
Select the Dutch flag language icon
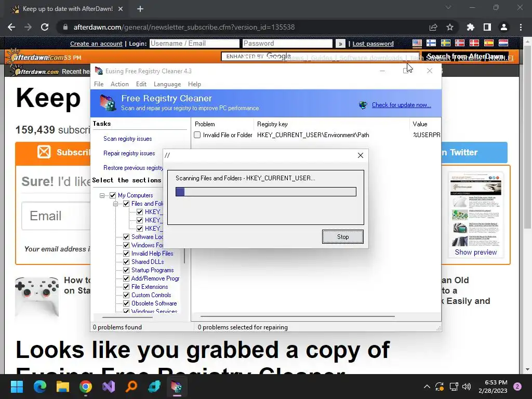pos(503,43)
